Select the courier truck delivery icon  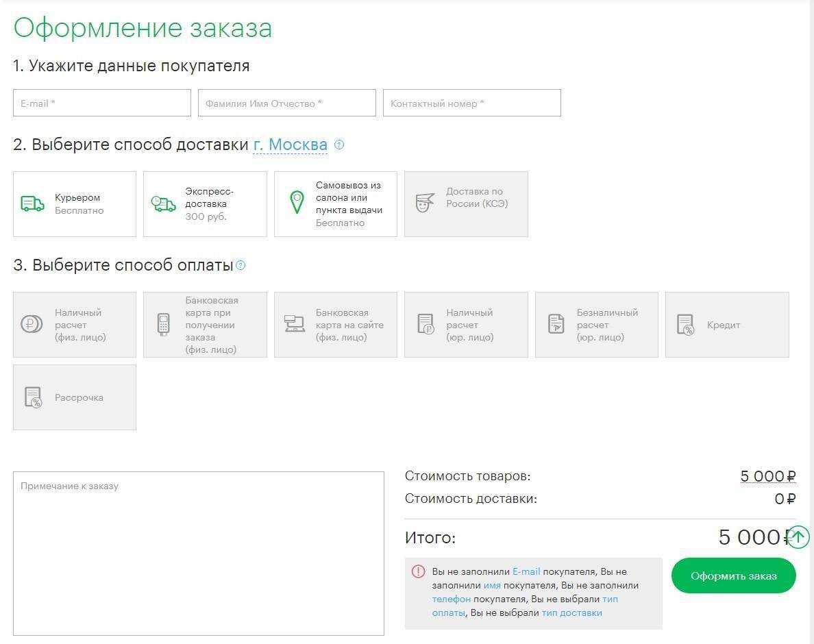[32, 204]
